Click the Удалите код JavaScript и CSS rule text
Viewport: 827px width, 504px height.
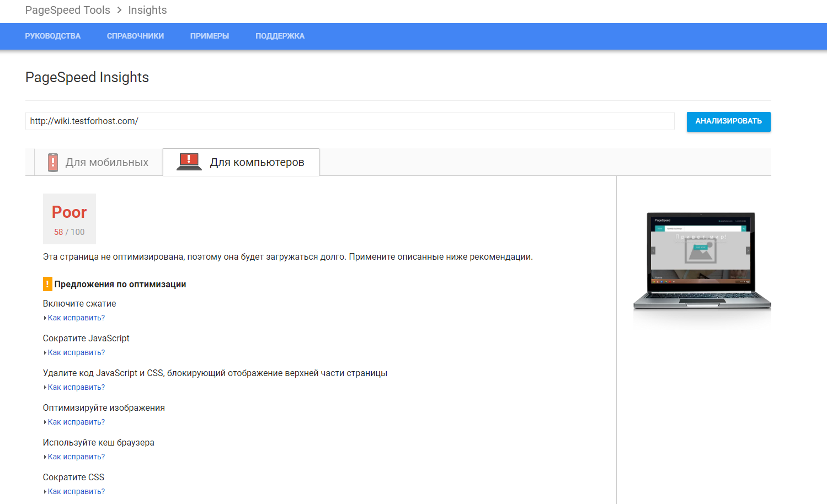215,373
